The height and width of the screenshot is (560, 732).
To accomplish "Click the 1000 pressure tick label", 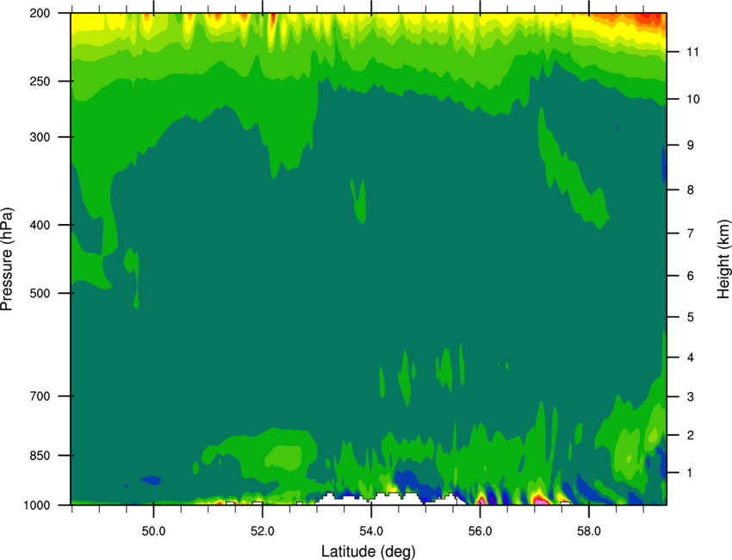I will tap(37, 505).
